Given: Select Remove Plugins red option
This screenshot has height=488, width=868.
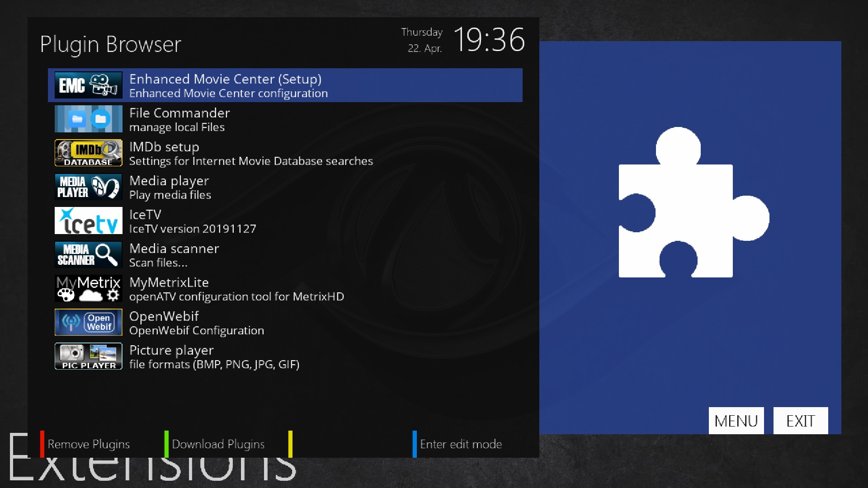Looking at the screenshot, I should pyautogui.click(x=88, y=444).
